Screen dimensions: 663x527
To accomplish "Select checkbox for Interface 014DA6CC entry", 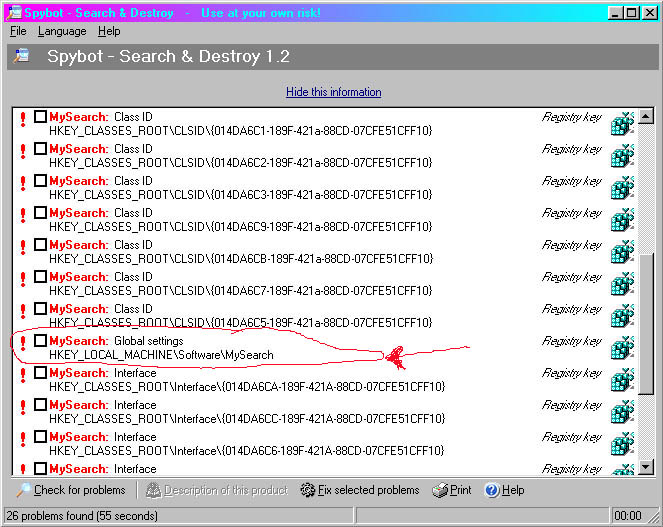I will [x=40, y=405].
